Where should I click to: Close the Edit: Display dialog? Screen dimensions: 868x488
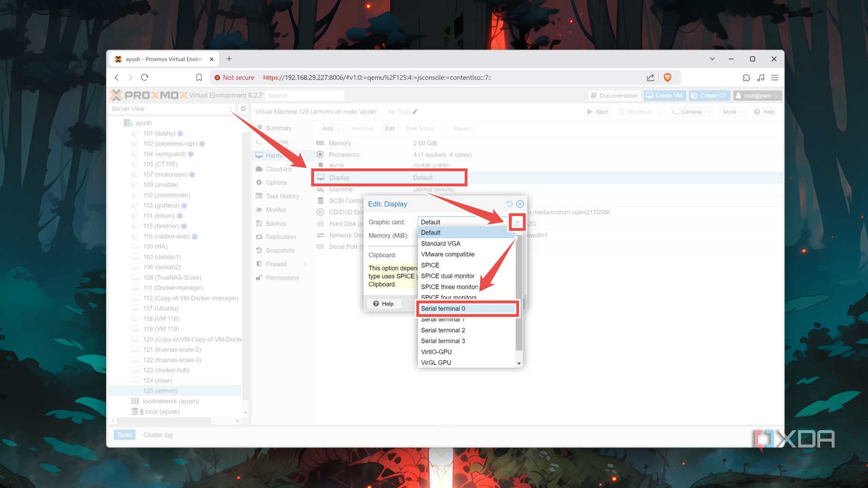(520, 204)
